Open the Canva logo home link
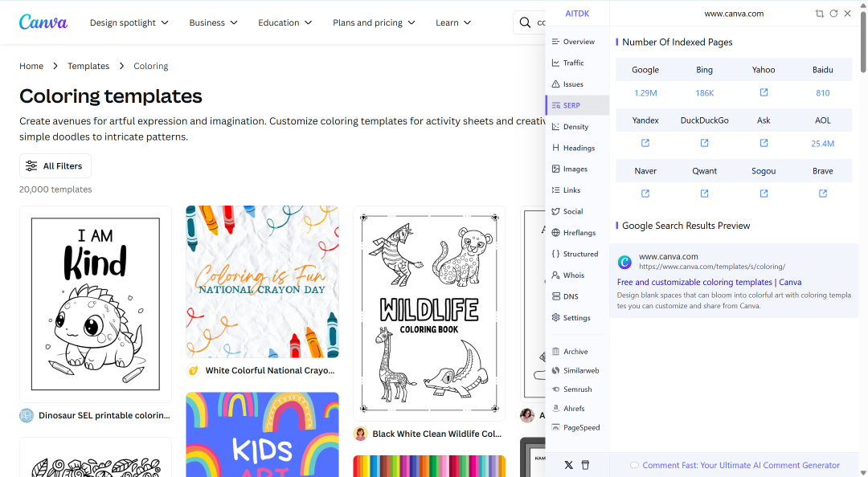 (x=43, y=22)
